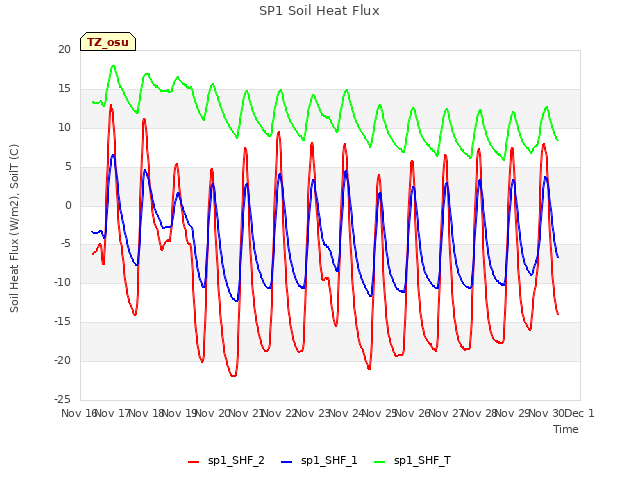Click the x-axis Time label
Image resolution: width=640 pixels, height=480 pixels.
click(x=566, y=429)
